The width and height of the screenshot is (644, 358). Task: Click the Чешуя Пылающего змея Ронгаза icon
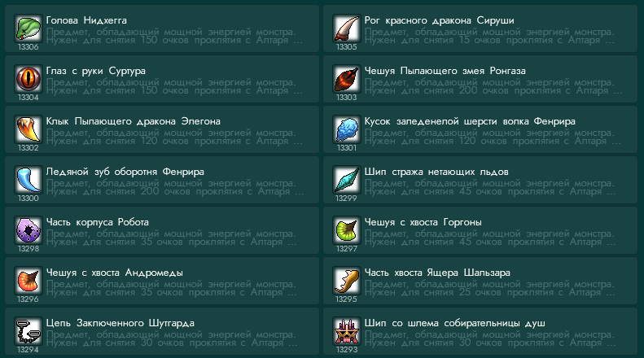coord(347,79)
